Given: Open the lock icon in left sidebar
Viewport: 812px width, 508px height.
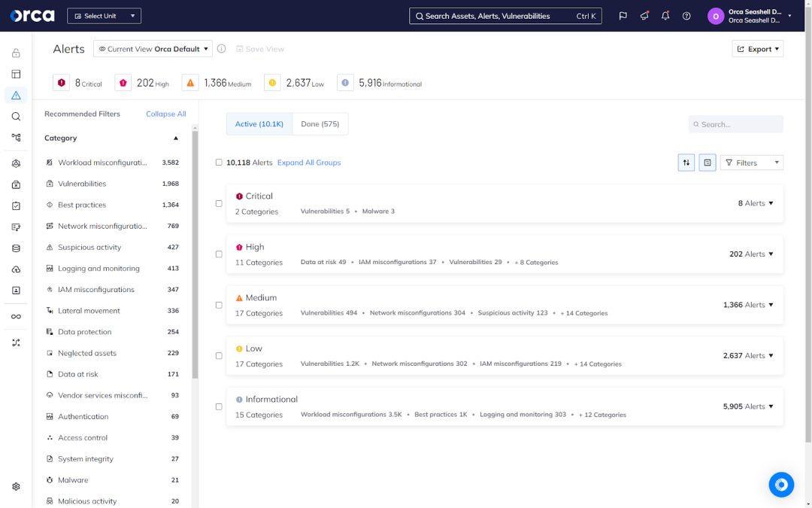Looking at the screenshot, I should click(x=16, y=53).
